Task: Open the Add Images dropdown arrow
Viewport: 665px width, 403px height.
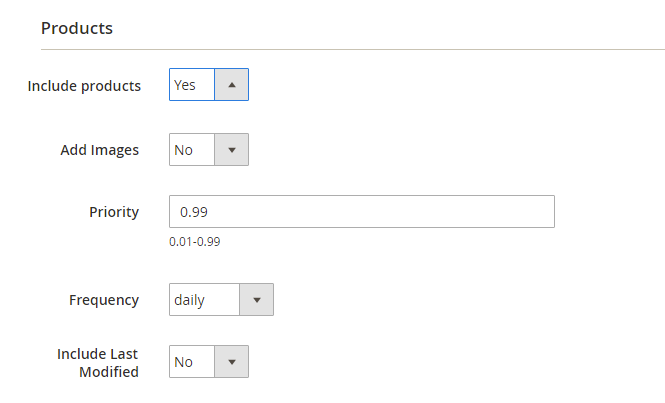Action: click(231, 150)
